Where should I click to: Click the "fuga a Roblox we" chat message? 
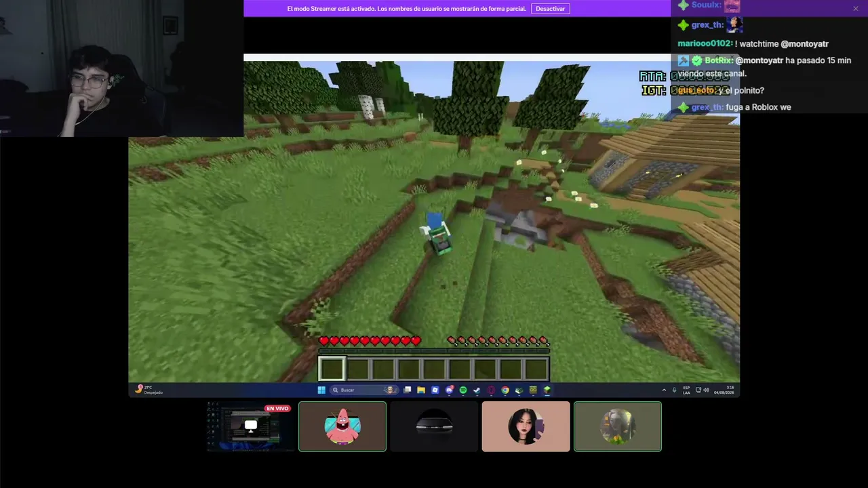758,107
